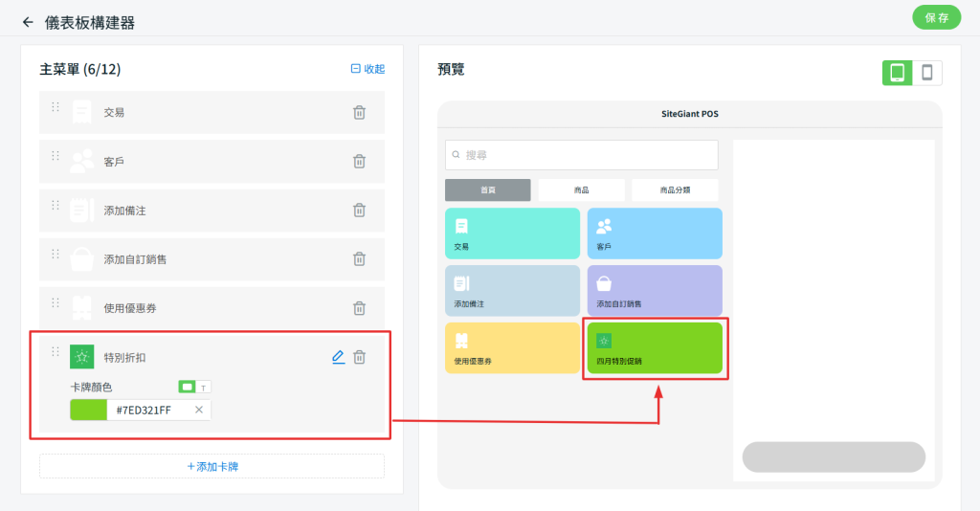The height and width of the screenshot is (511, 980).
Task: Clear the #7ED321FF color value
Action: tap(199, 410)
